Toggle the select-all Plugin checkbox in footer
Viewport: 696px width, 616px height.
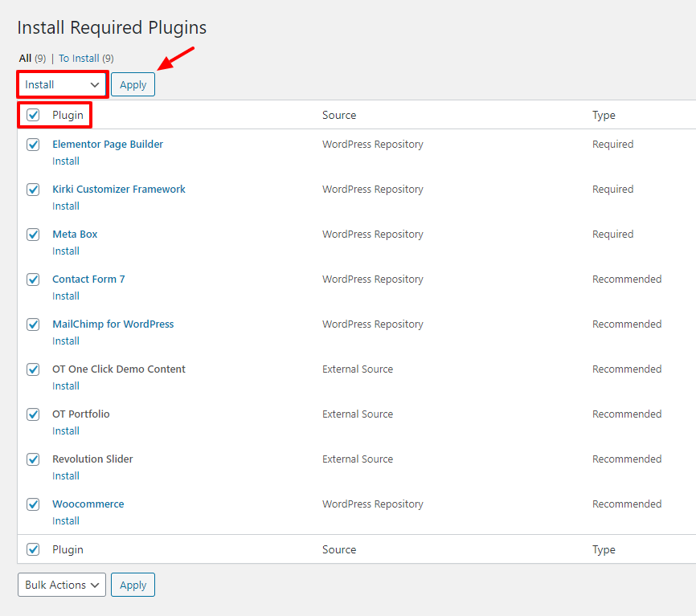coord(33,549)
